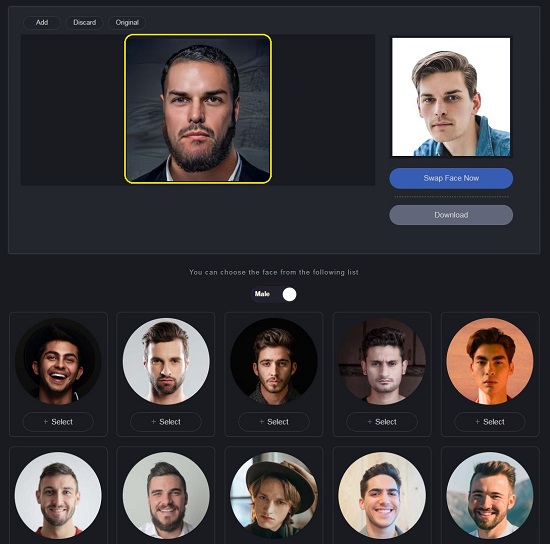
Task: Show the Original image
Action: pyautogui.click(x=127, y=22)
